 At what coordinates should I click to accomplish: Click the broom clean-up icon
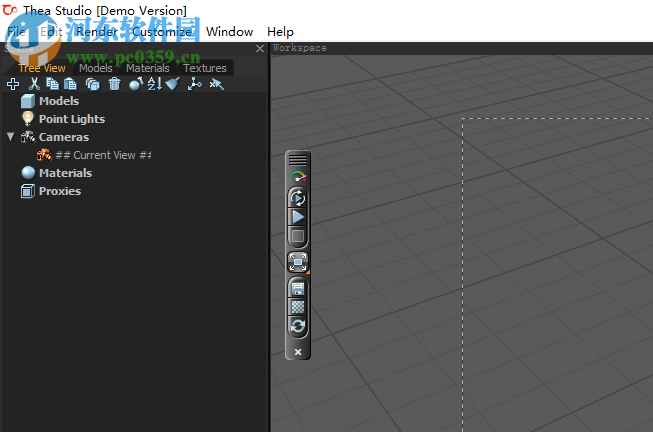coord(172,84)
